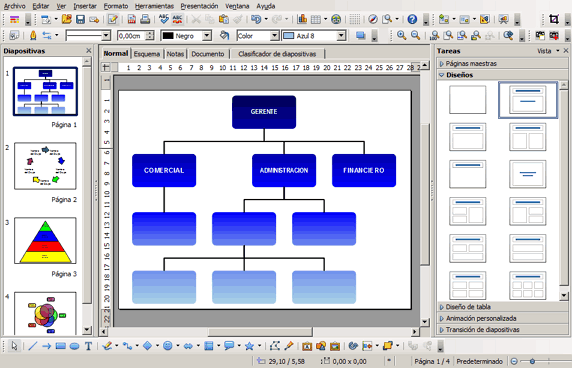
Task: Click the Paste clipboard icon
Action: [224, 19]
